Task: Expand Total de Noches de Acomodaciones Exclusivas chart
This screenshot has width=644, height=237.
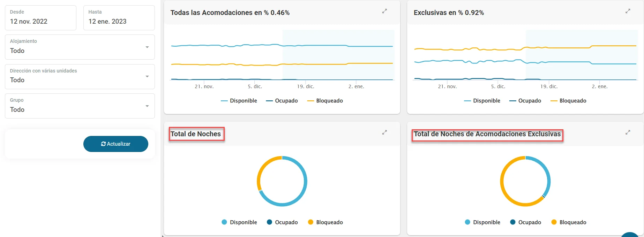Action: tap(628, 132)
